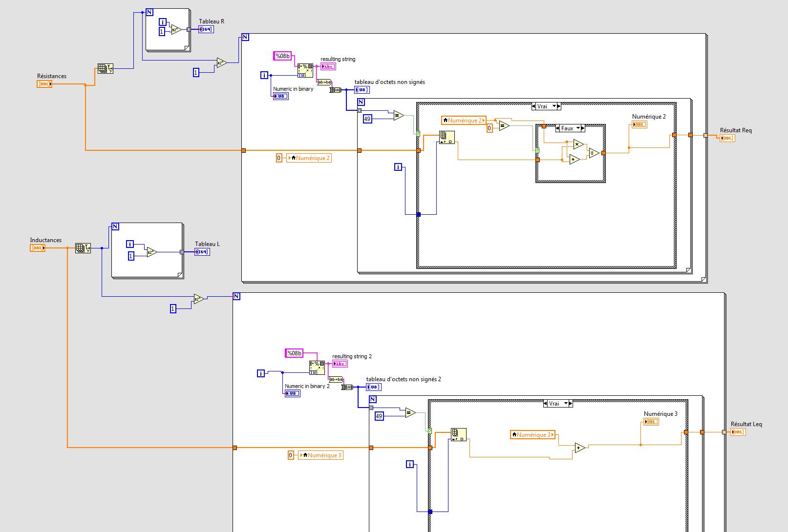The image size is (788, 532).
Task: Click the Add node in Faux case
Action: point(575,159)
